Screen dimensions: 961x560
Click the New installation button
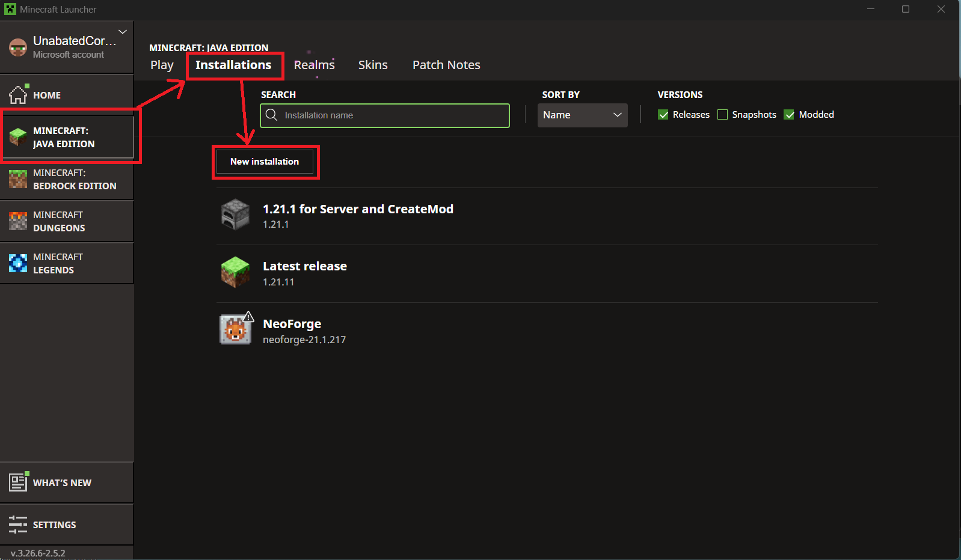[265, 162]
